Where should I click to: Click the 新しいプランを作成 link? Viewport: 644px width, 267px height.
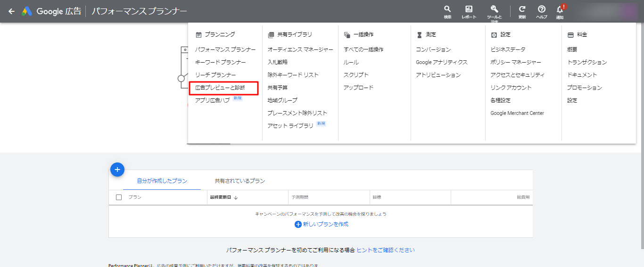(326, 225)
